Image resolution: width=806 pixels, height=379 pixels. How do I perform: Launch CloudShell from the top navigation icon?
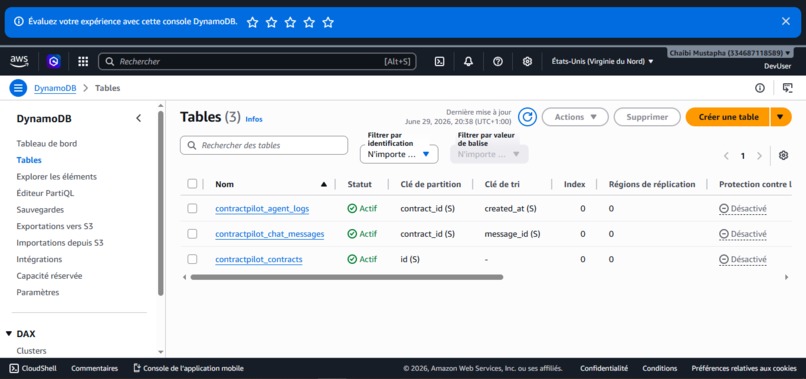[439, 62]
